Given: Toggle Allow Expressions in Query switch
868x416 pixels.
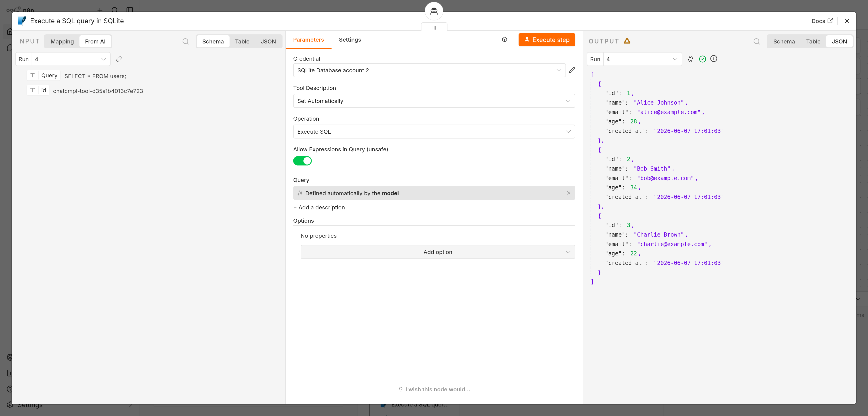Looking at the screenshot, I should click(302, 161).
